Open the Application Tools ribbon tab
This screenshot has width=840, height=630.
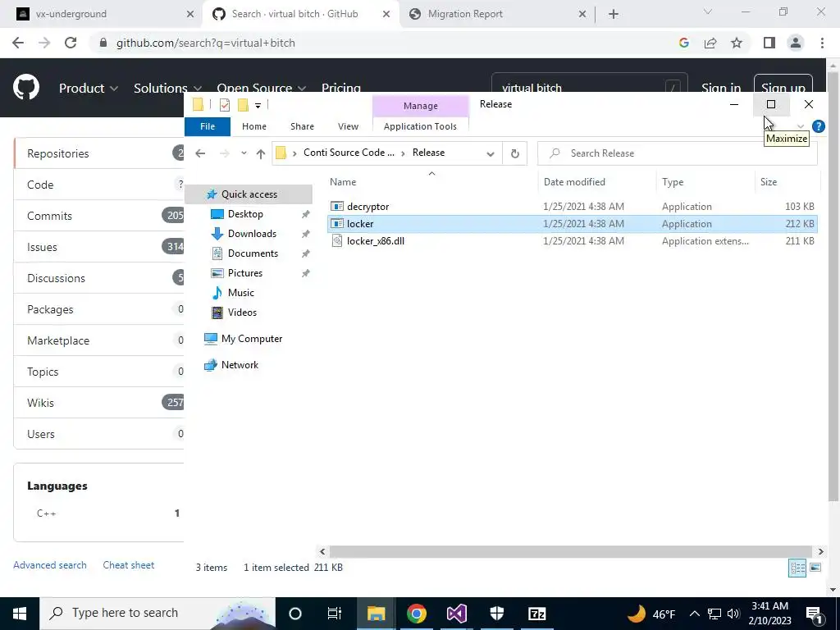pyautogui.click(x=420, y=126)
